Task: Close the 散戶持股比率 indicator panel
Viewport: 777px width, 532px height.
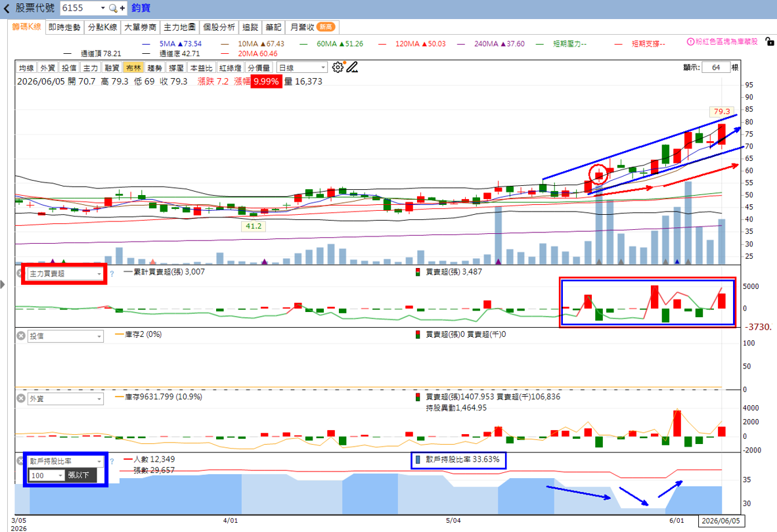Action: pyautogui.click(x=20, y=460)
